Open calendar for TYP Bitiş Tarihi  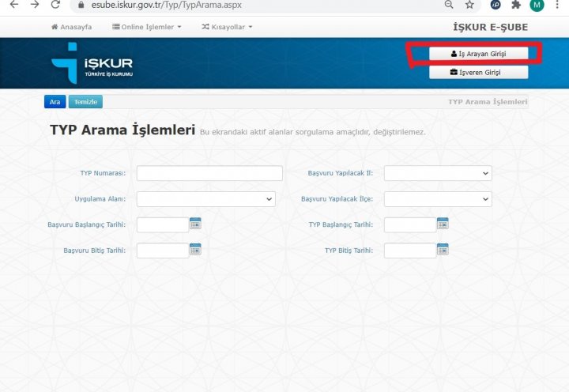coord(443,250)
